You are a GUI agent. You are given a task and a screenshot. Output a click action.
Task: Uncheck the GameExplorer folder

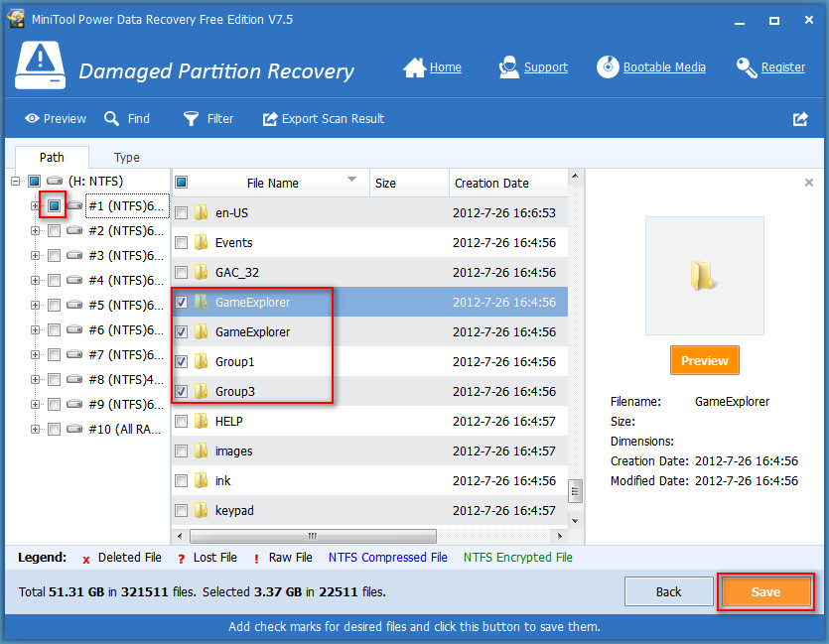tap(181, 302)
